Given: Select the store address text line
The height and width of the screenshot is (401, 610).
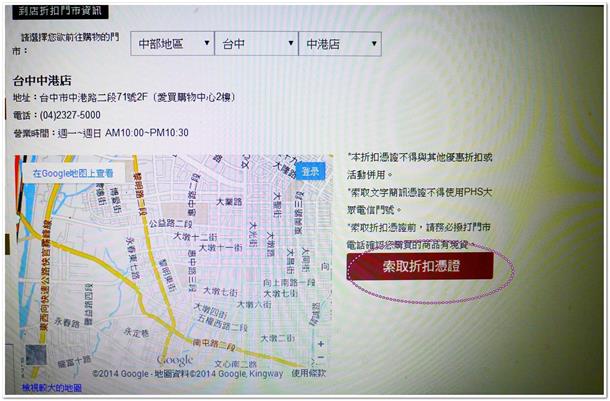Looking at the screenshot, I should 150,98.
